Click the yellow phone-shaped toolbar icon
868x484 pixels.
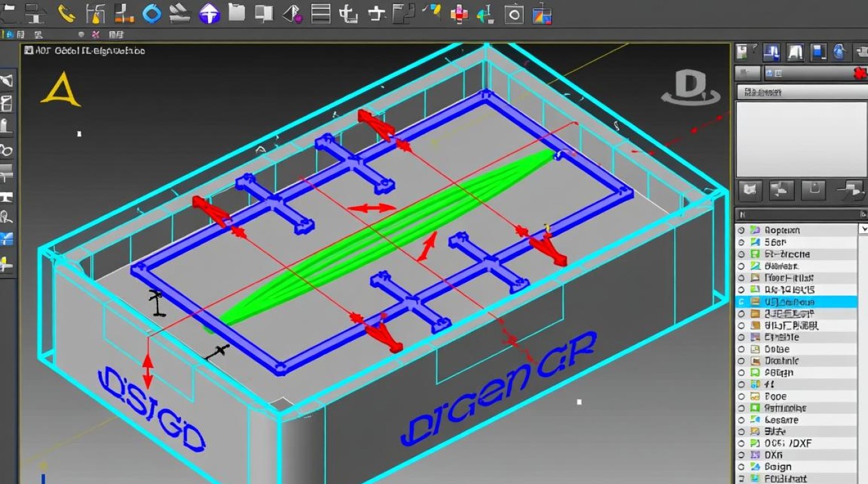67,13
